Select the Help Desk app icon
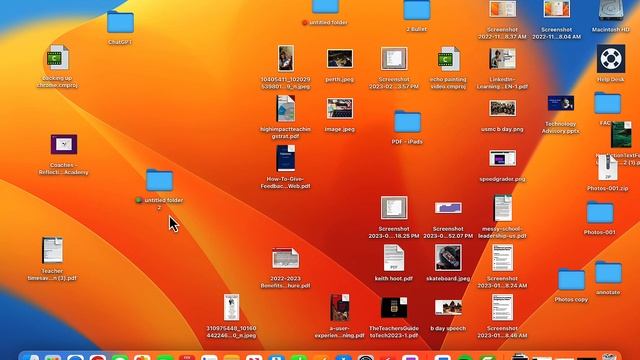This screenshot has height=360, width=640. coord(611,59)
